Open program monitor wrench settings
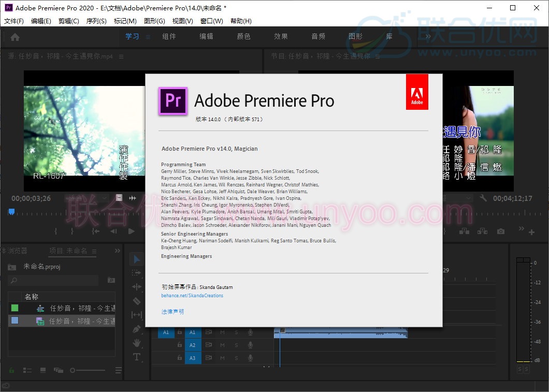This screenshot has height=392, width=549. coord(483,198)
